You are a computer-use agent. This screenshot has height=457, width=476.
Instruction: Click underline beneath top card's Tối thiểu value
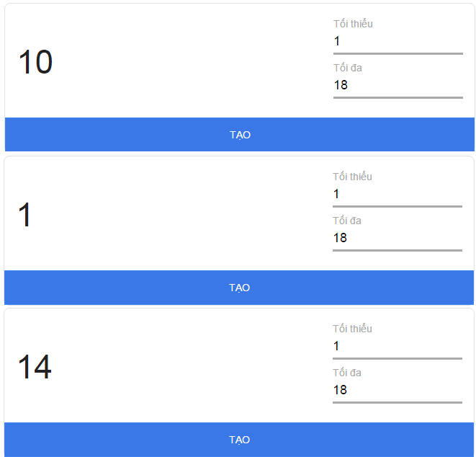398,53
